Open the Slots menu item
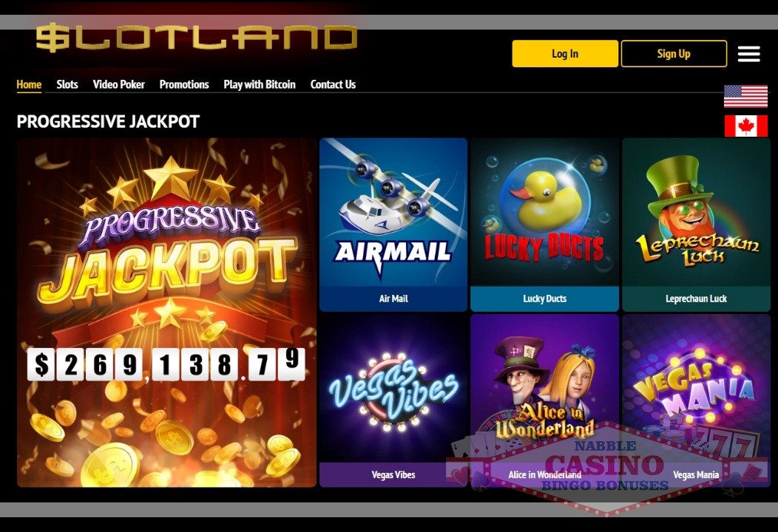 point(67,84)
